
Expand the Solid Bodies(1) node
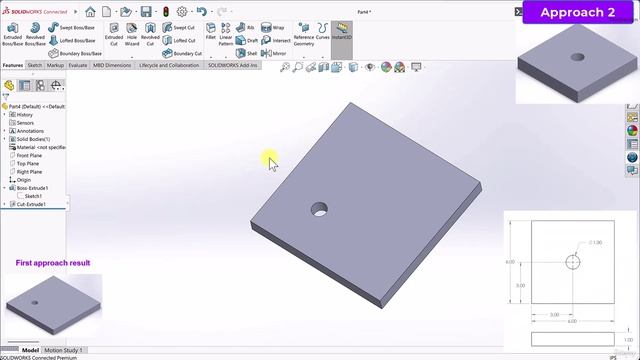pyautogui.click(x=4, y=139)
